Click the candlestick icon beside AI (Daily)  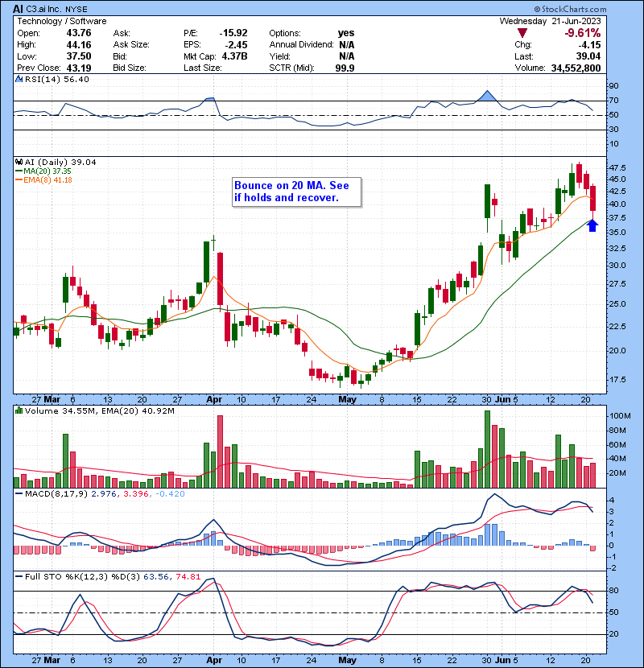[19, 162]
